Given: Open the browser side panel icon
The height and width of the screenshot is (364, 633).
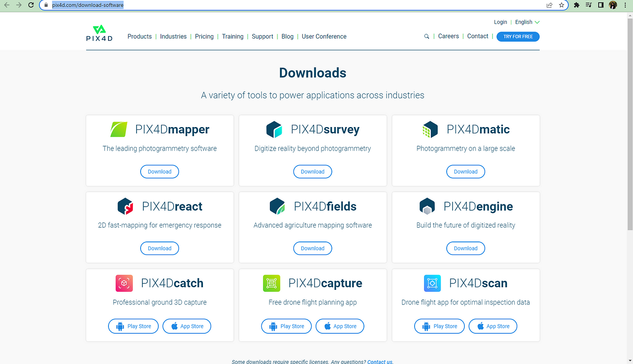Looking at the screenshot, I should (x=601, y=5).
